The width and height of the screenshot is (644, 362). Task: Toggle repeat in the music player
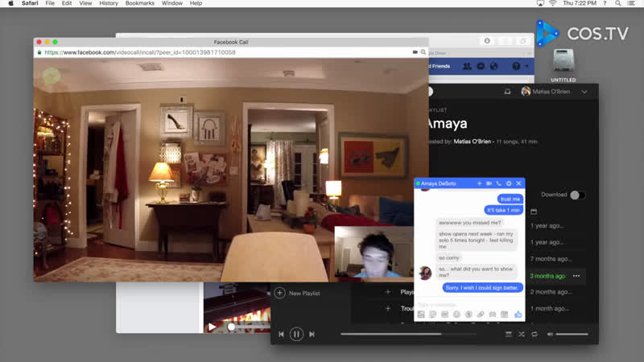pos(535,335)
